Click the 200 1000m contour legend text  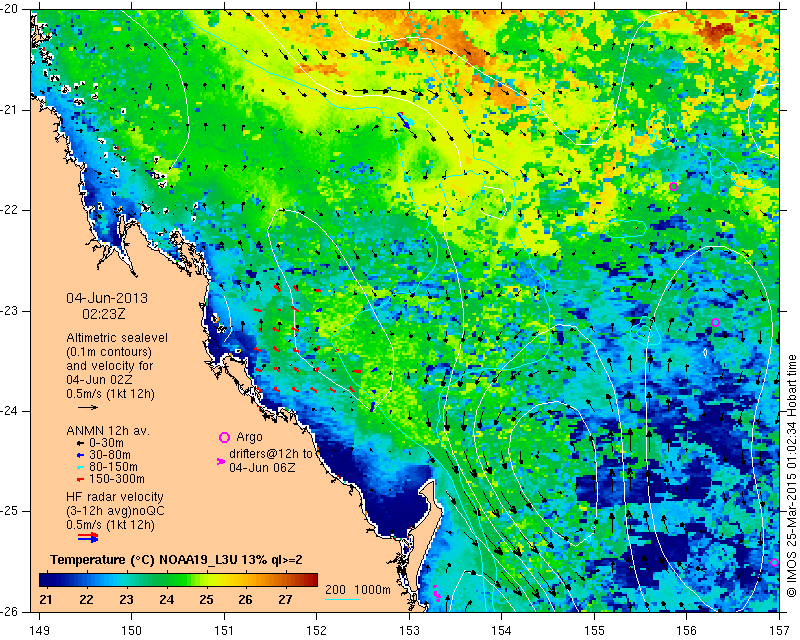[x=358, y=590]
